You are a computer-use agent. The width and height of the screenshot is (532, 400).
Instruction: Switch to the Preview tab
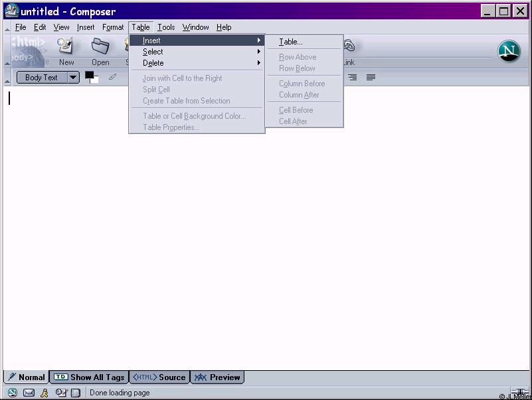pos(217,377)
